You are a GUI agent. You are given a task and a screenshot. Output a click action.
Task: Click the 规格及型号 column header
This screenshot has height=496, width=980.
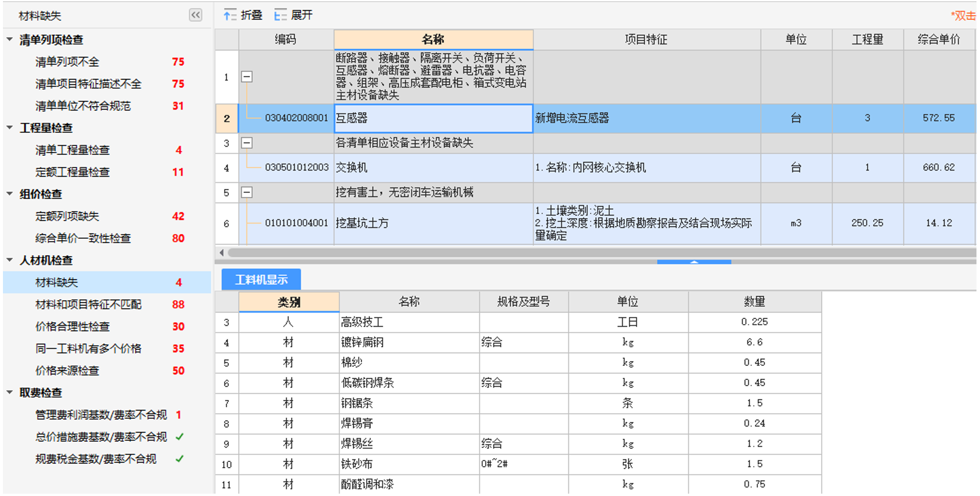coord(524,302)
